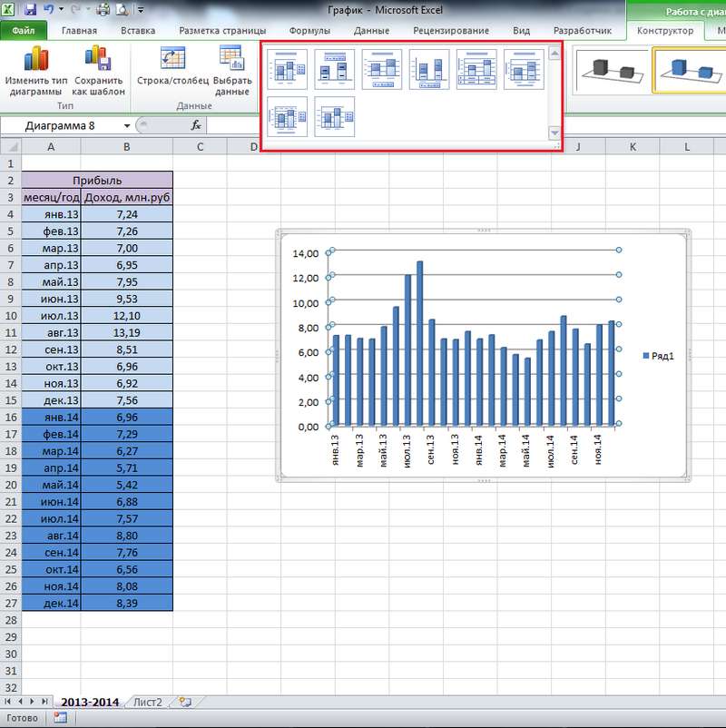The width and height of the screenshot is (726, 728).
Task: Click the 14,00 axis label on chart
Action: (x=306, y=253)
